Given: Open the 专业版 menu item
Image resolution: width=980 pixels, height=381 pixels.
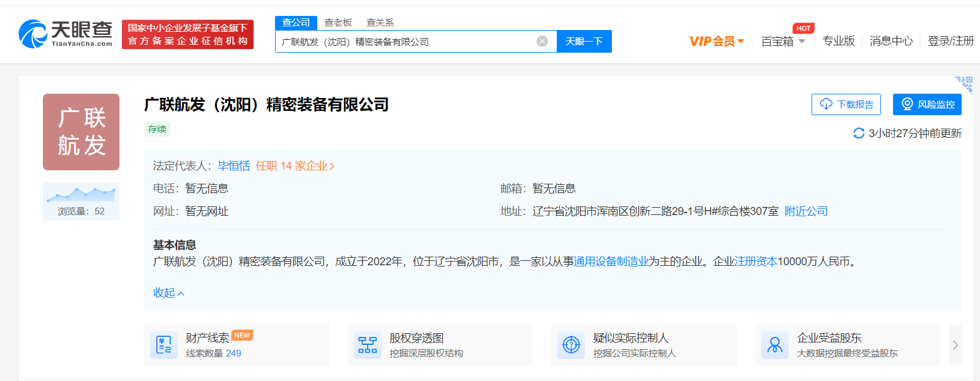Looking at the screenshot, I should [x=839, y=41].
